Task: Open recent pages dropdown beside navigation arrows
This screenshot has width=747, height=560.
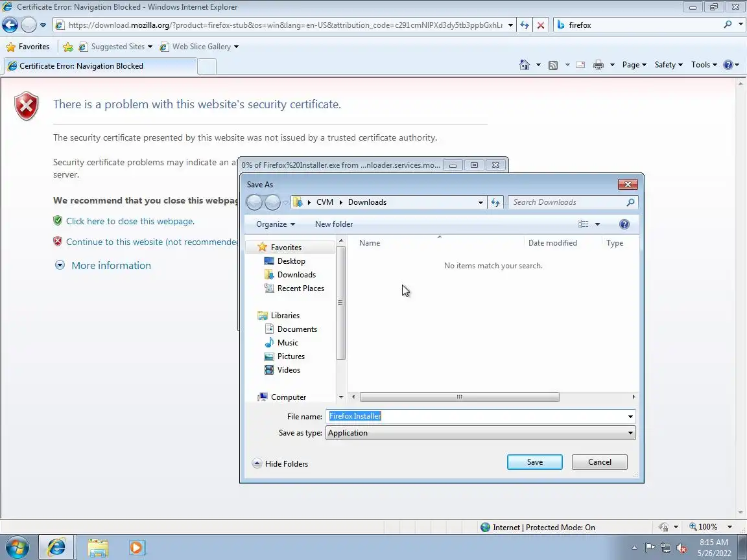Action: [x=43, y=25]
